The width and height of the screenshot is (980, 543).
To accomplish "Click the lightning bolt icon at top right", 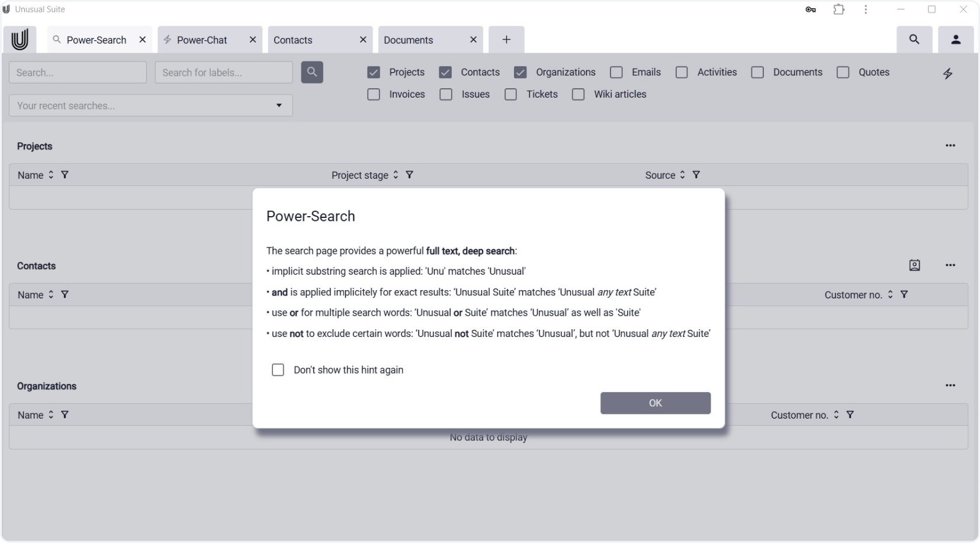I will click(x=947, y=73).
